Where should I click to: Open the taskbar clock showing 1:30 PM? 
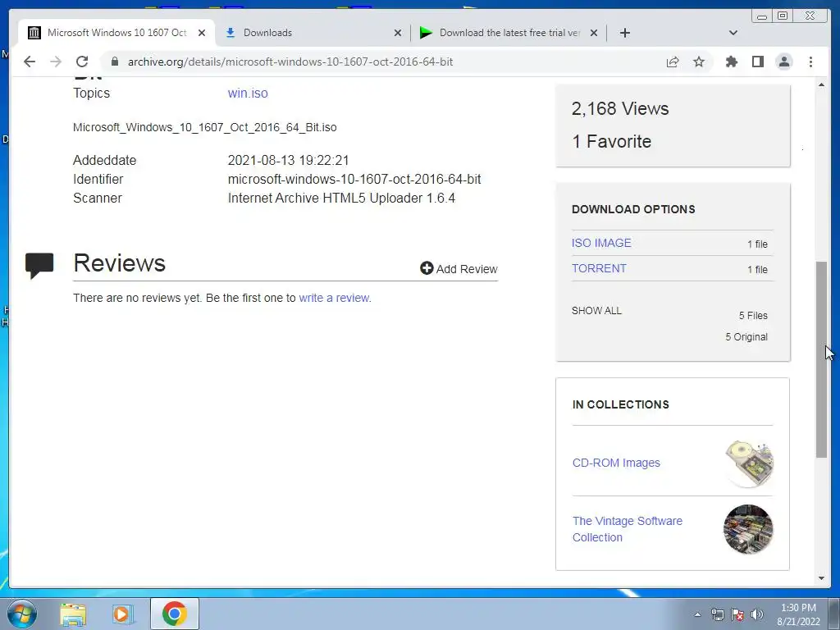click(x=798, y=614)
